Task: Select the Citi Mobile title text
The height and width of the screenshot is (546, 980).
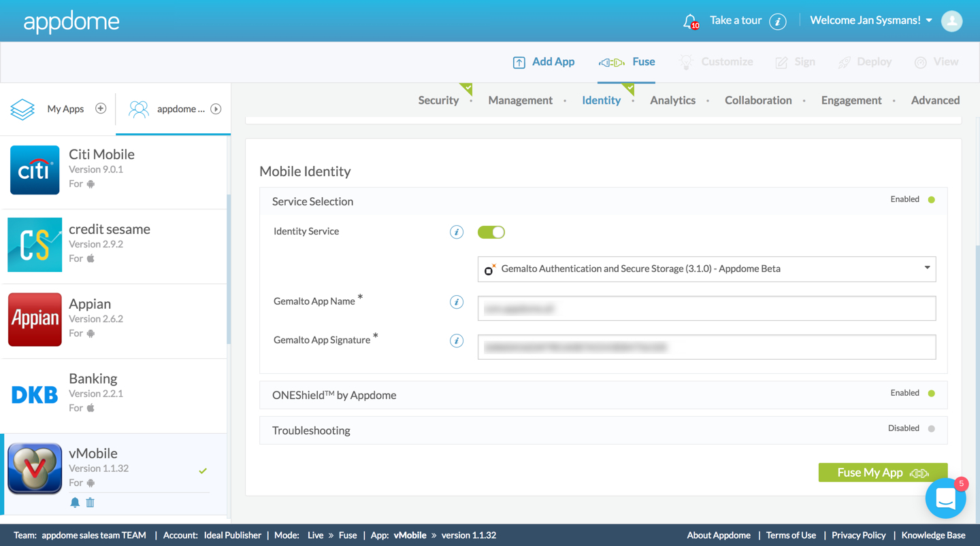Action: pos(101,154)
